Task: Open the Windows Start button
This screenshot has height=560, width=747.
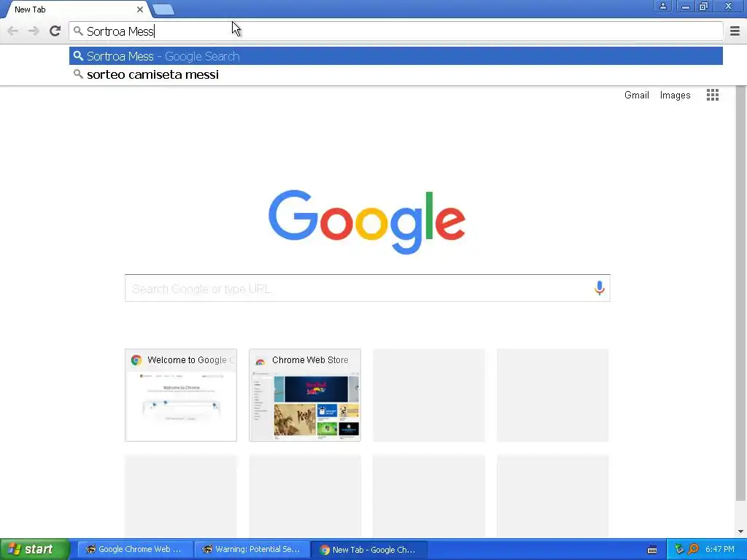Action: click(x=35, y=550)
